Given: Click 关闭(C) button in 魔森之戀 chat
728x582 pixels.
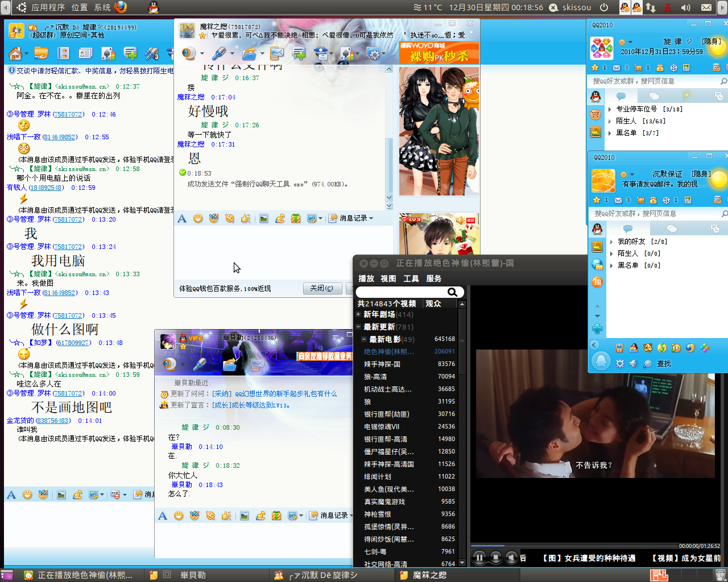Looking at the screenshot, I should pos(322,288).
